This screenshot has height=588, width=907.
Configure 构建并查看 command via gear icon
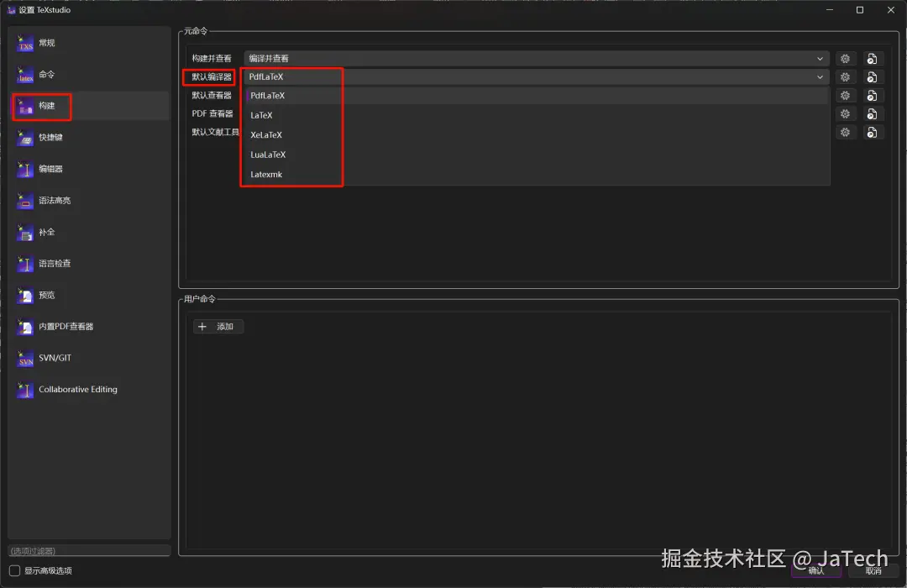pos(845,59)
